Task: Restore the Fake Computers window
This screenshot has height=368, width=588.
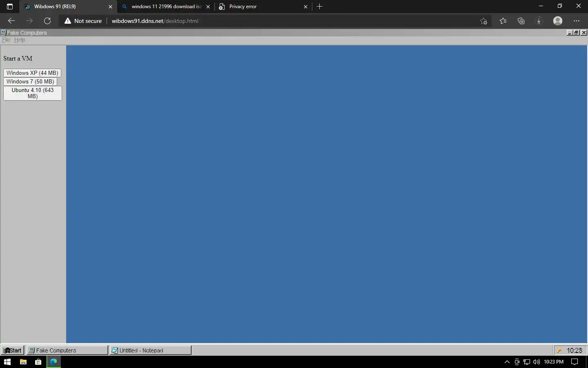Action: click(x=576, y=33)
